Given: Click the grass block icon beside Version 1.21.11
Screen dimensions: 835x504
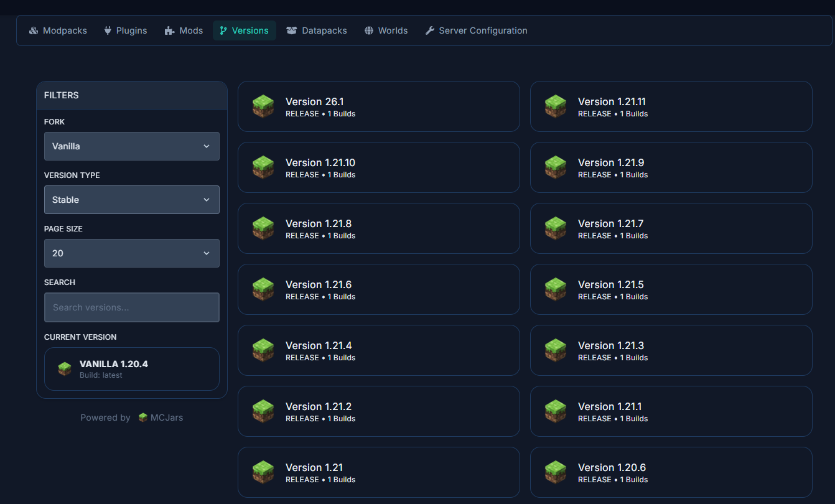Looking at the screenshot, I should [x=556, y=106].
